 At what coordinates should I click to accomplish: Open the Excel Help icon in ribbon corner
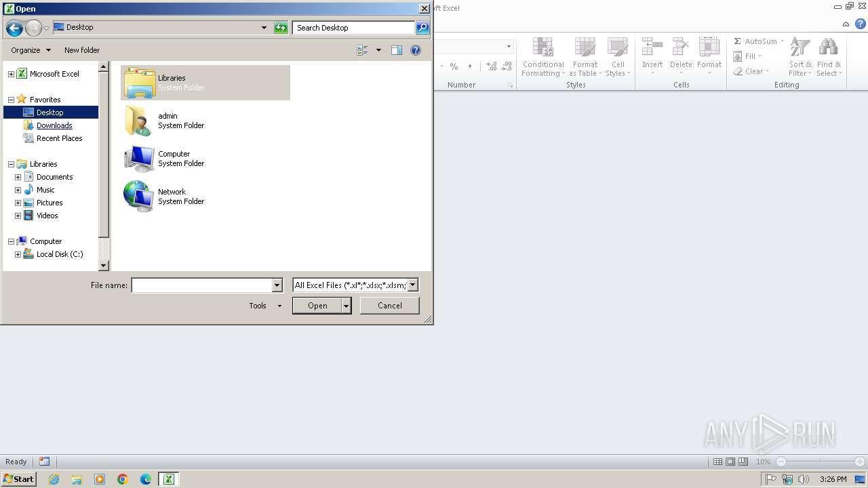(860, 24)
